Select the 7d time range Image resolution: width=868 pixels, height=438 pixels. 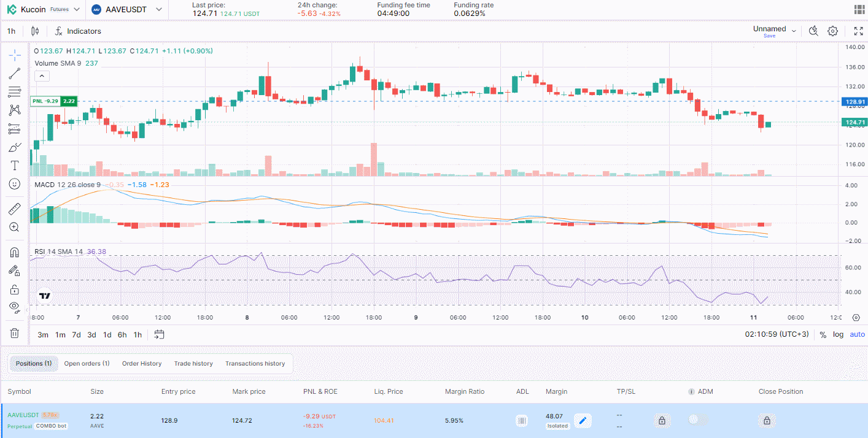(x=76, y=335)
